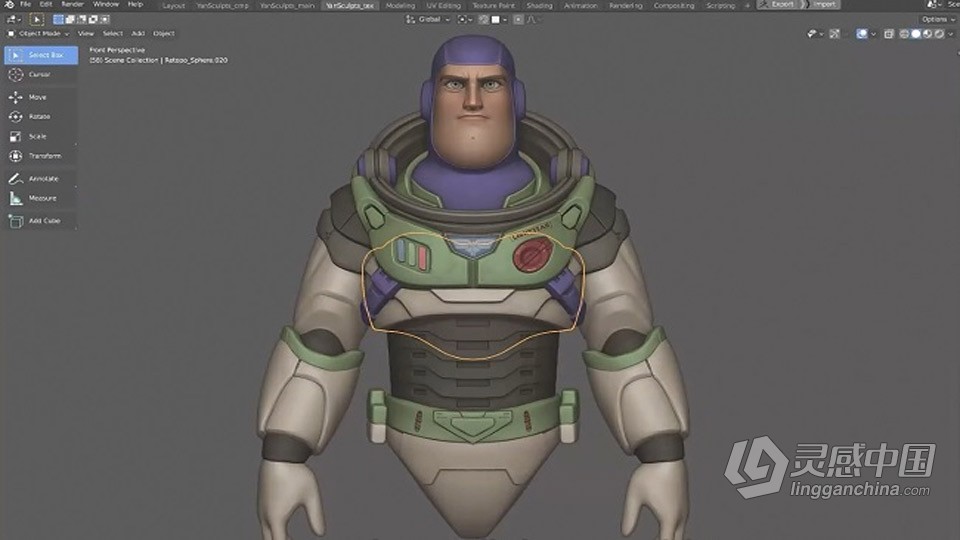Viewport: 960px width, 540px height.
Task: Open object types visibility dropdown
Action: (816, 34)
